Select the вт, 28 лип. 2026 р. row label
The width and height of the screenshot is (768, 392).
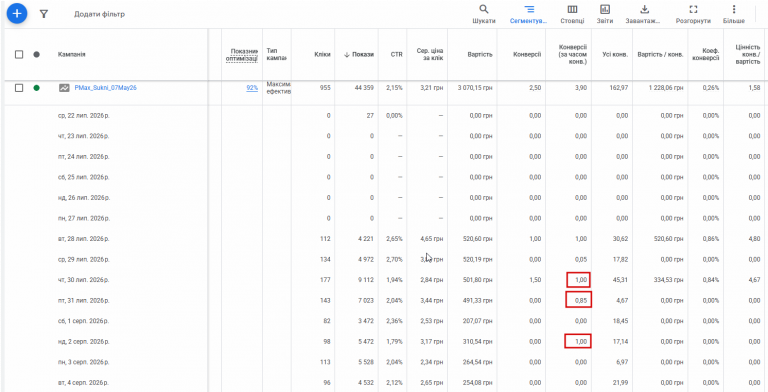click(83, 239)
